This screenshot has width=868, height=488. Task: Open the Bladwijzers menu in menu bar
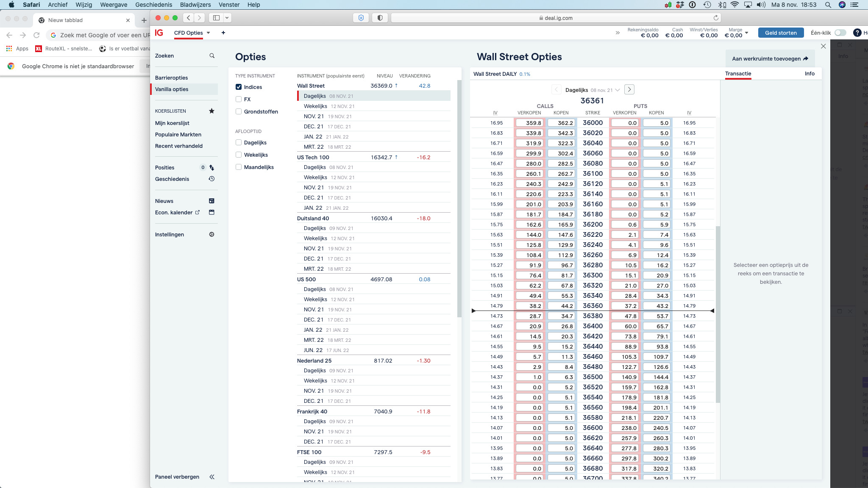[x=195, y=5]
